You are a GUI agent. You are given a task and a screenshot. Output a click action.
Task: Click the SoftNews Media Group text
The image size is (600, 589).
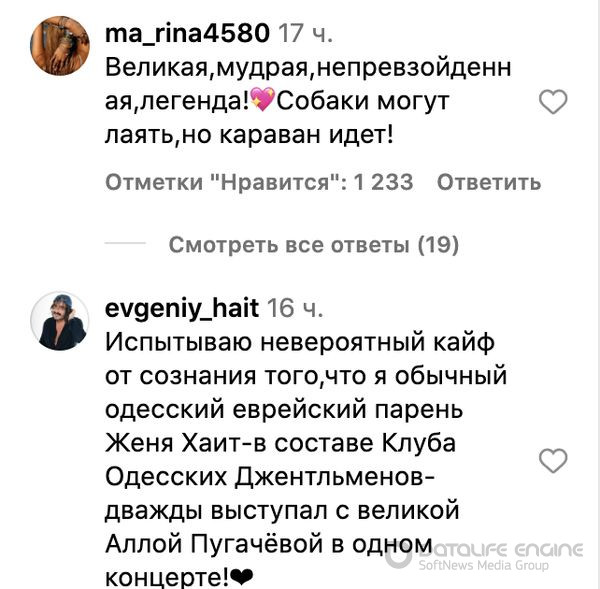click(x=484, y=565)
